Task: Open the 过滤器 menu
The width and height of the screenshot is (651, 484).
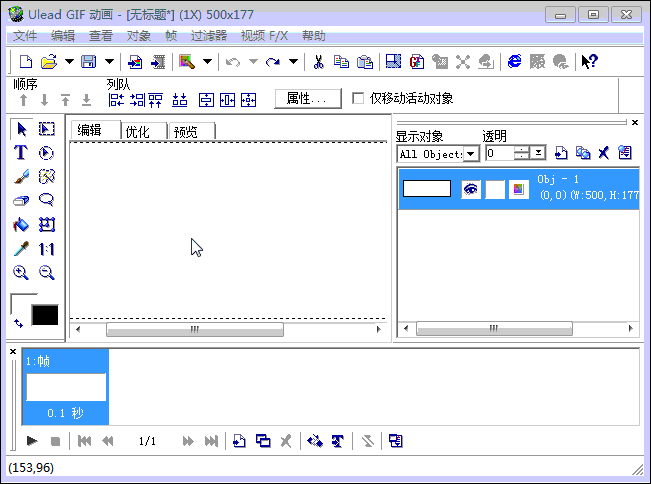Action: [208, 35]
